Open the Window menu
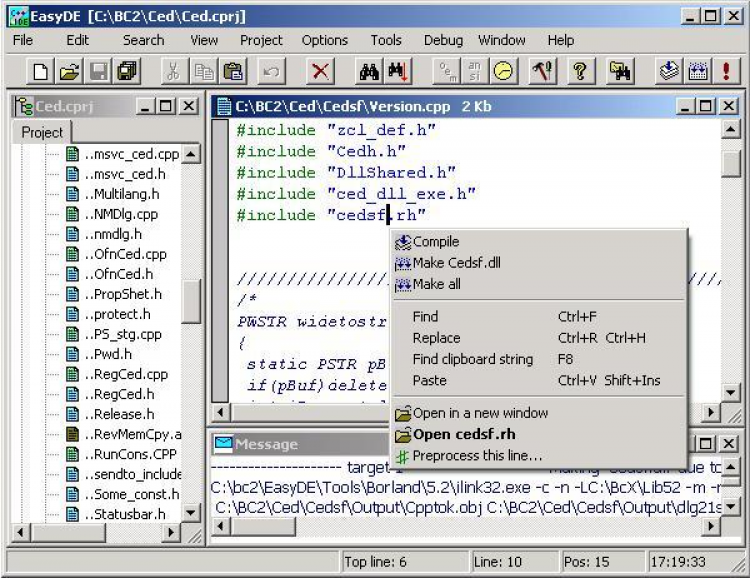This screenshot has height=578, width=750. click(502, 40)
